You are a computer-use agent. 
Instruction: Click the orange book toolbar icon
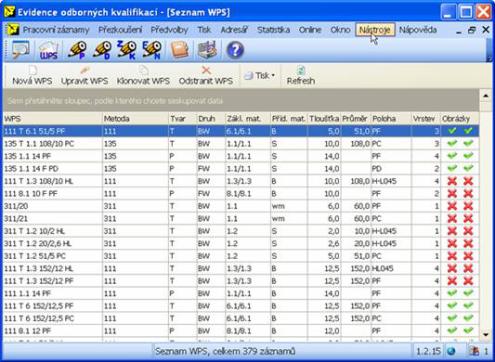tap(180, 50)
